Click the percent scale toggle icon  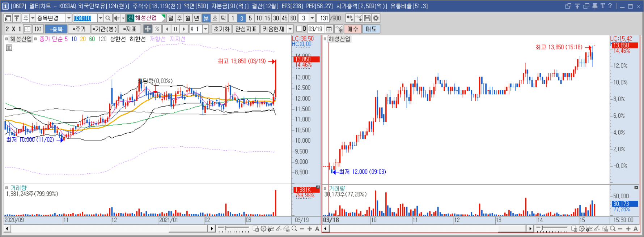157,29
